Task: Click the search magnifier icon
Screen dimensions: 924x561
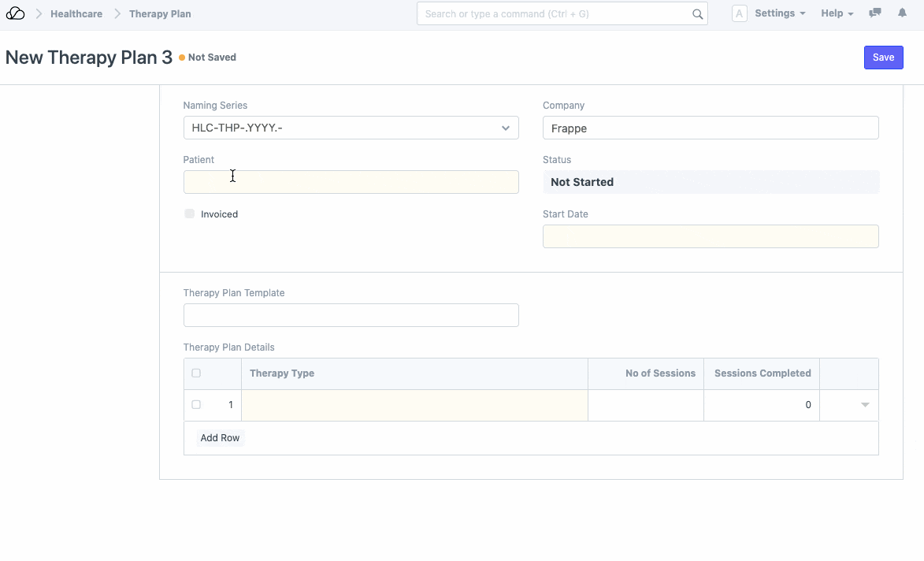Action: 697,14
